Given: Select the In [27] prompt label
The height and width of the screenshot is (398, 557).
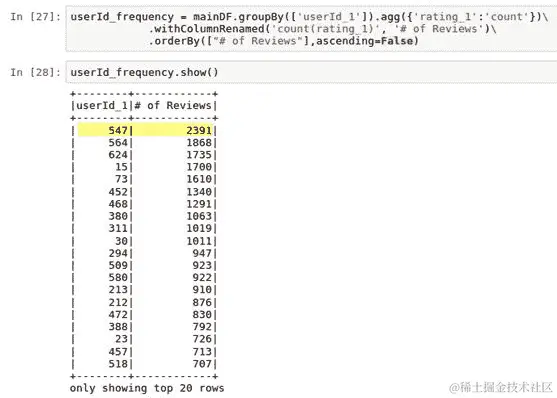Looking at the screenshot, I should [x=36, y=17].
